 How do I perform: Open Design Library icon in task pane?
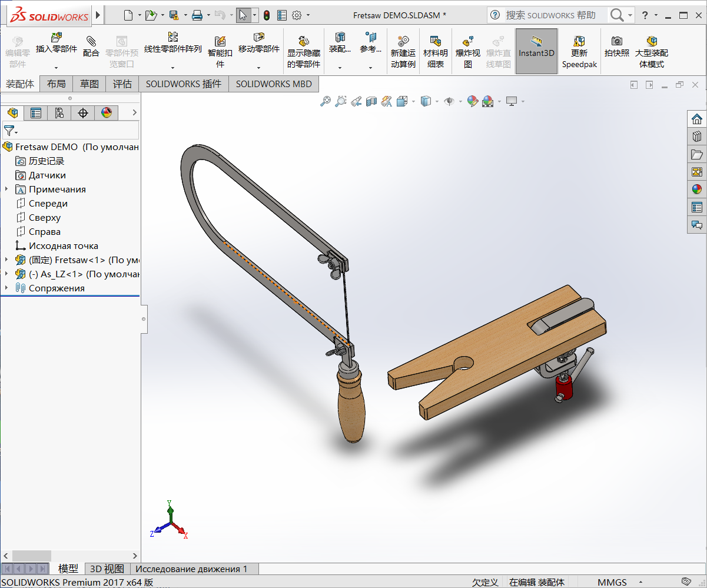pos(697,137)
